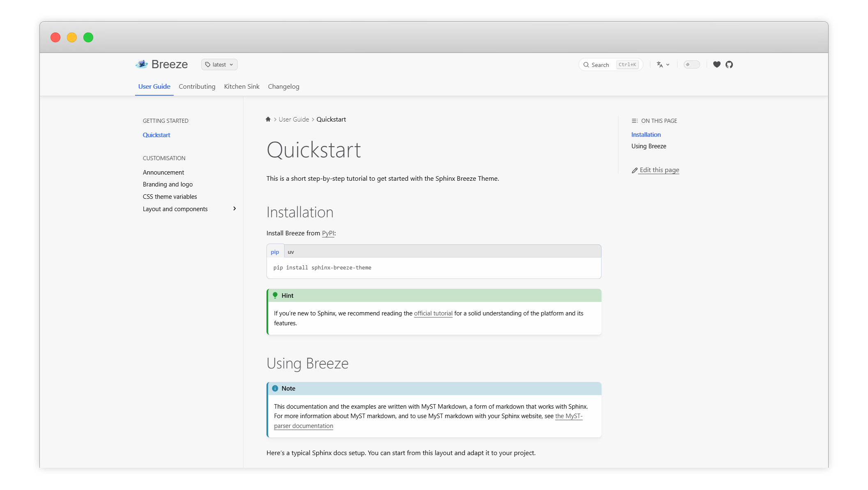Click the home breadcrumb icon
This screenshot has height=490, width=868.
(x=268, y=119)
